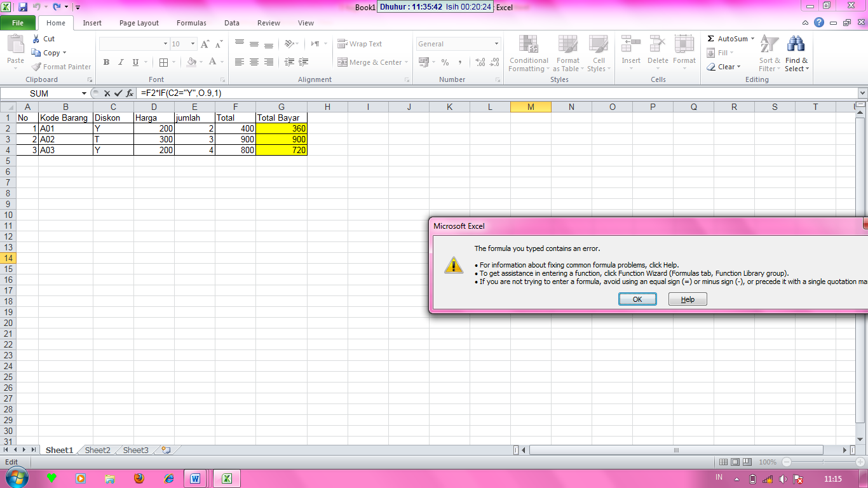Screen dimensions: 868x488
Task: Cancel the formula entry with the X icon
Action: coord(107,93)
